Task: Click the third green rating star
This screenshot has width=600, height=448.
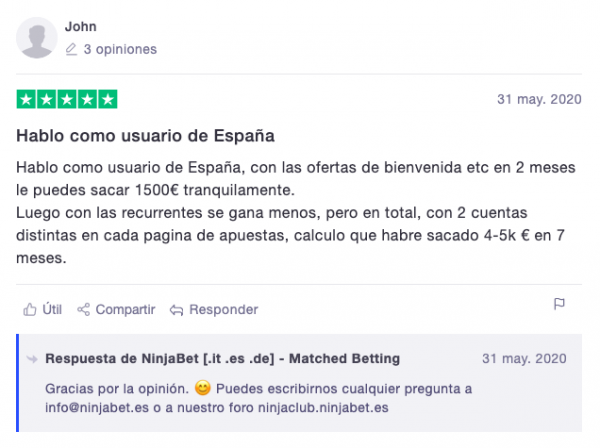Action: [67, 99]
